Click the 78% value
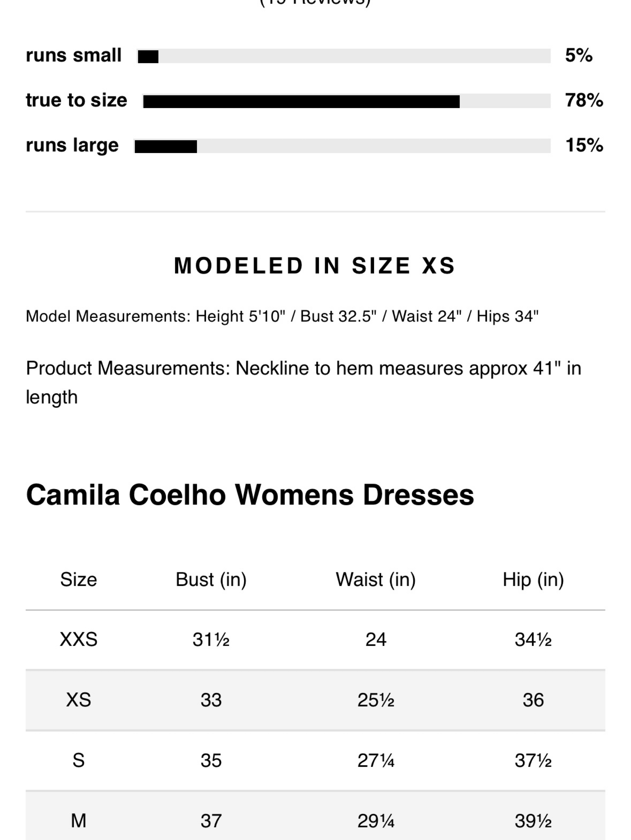 [584, 100]
